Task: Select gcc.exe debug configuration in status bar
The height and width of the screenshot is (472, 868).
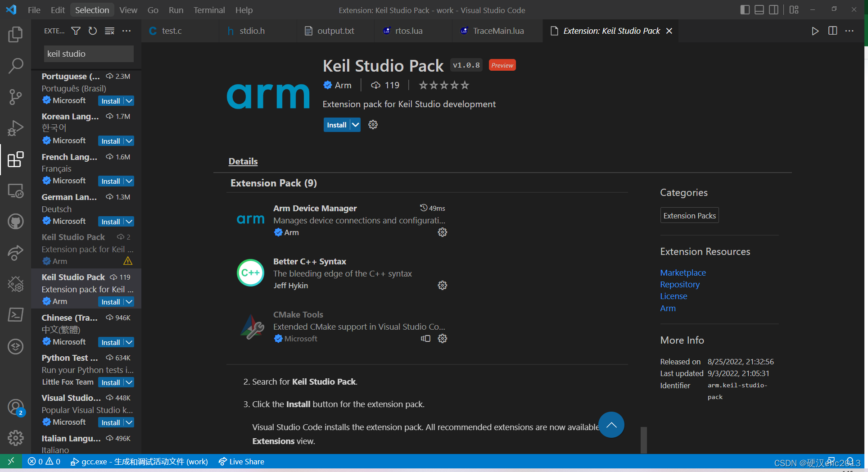Action: click(139, 462)
